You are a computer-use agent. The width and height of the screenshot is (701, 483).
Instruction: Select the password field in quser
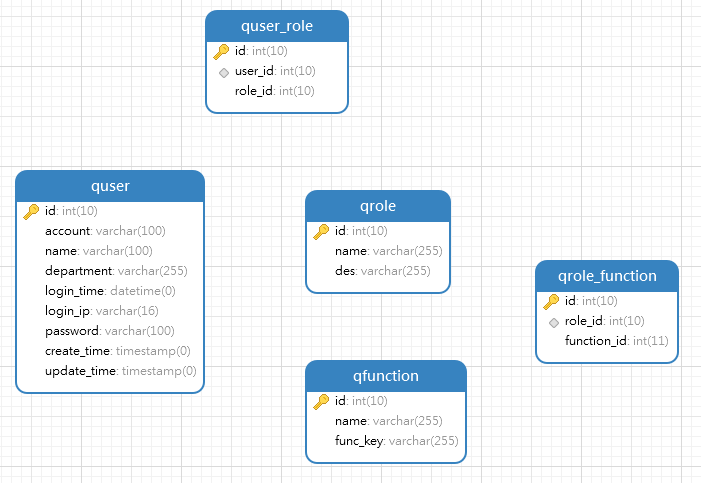pyautogui.click(x=110, y=331)
